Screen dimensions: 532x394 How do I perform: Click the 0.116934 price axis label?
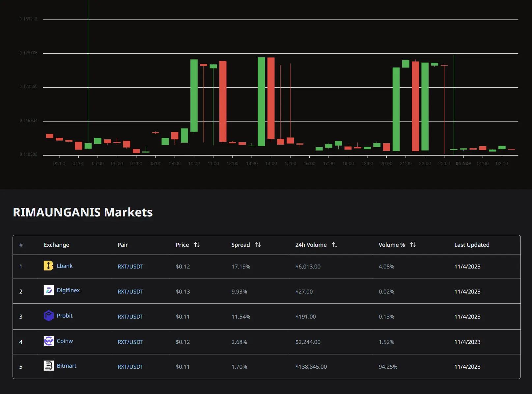[28, 120]
